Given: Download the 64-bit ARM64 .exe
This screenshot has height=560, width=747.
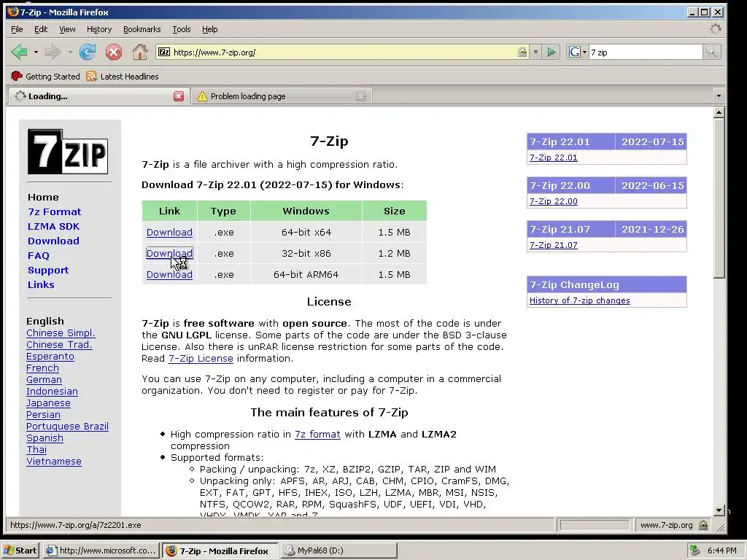Looking at the screenshot, I should (169, 274).
